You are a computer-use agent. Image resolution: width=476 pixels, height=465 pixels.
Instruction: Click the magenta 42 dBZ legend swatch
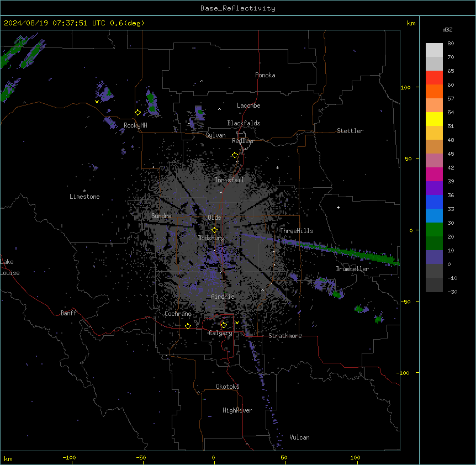click(x=434, y=174)
